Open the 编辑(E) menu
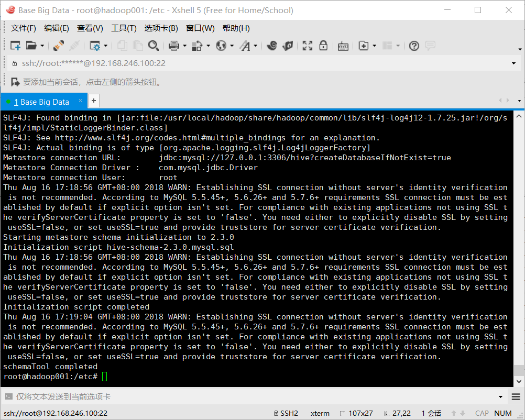Viewport: 525px width, 420px height. 56,28
